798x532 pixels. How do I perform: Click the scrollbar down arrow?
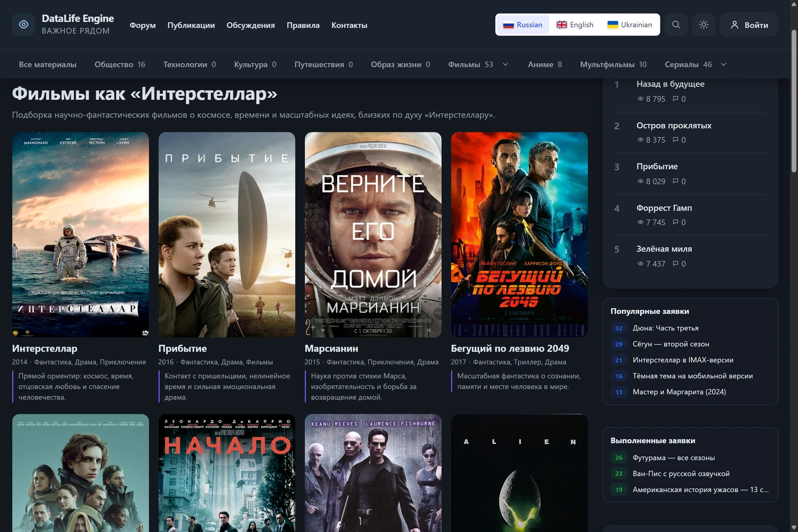point(794,528)
